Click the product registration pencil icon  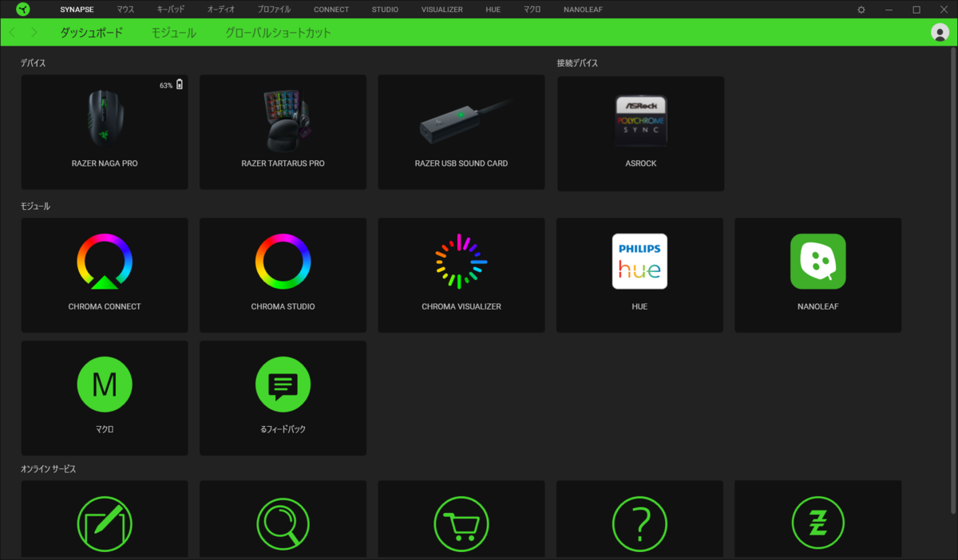point(105,523)
